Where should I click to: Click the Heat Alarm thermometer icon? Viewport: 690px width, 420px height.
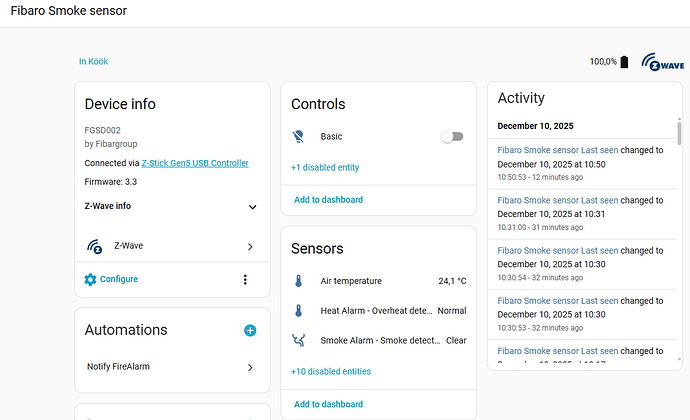(299, 311)
